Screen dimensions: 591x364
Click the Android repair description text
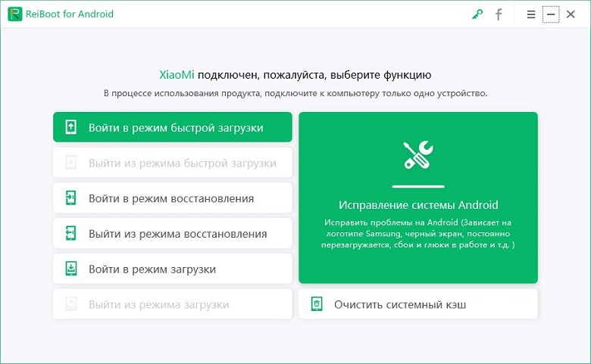coord(418,233)
